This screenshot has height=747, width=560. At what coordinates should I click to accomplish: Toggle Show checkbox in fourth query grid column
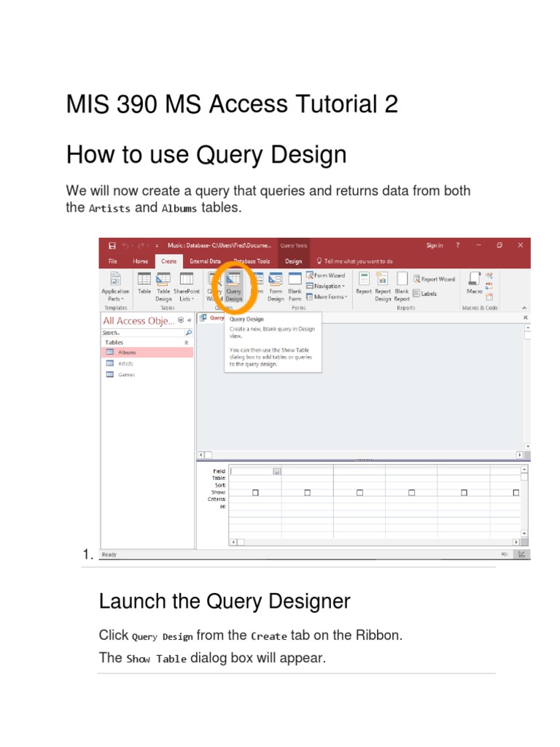coord(411,492)
